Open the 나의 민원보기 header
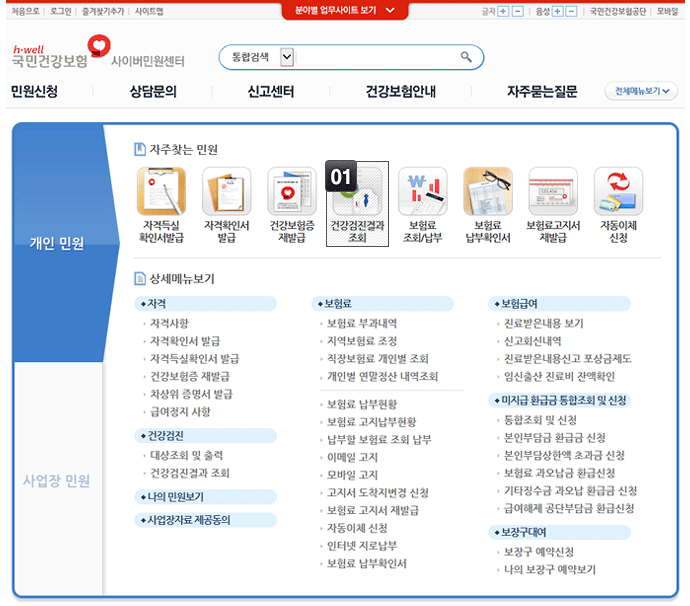Viewport: 690px width, 606px height. (x=206, y=497)
